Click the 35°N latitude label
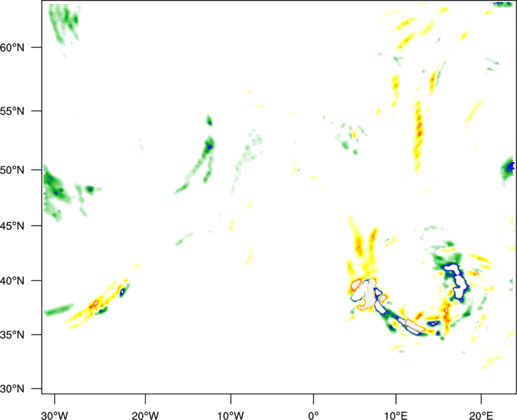The image size is (517, 420). (12, 335)
